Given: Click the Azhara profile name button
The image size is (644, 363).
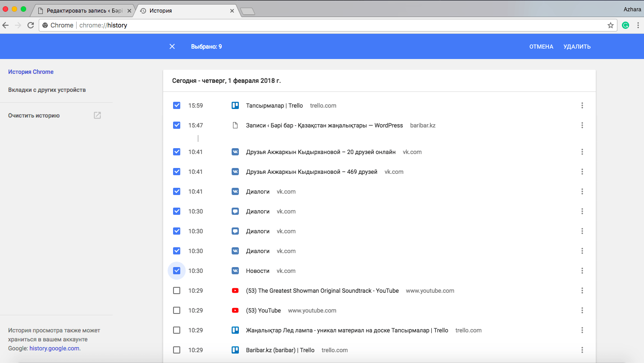Looking at the screenshot, I should pyautogui.click(x=633, y=9).
